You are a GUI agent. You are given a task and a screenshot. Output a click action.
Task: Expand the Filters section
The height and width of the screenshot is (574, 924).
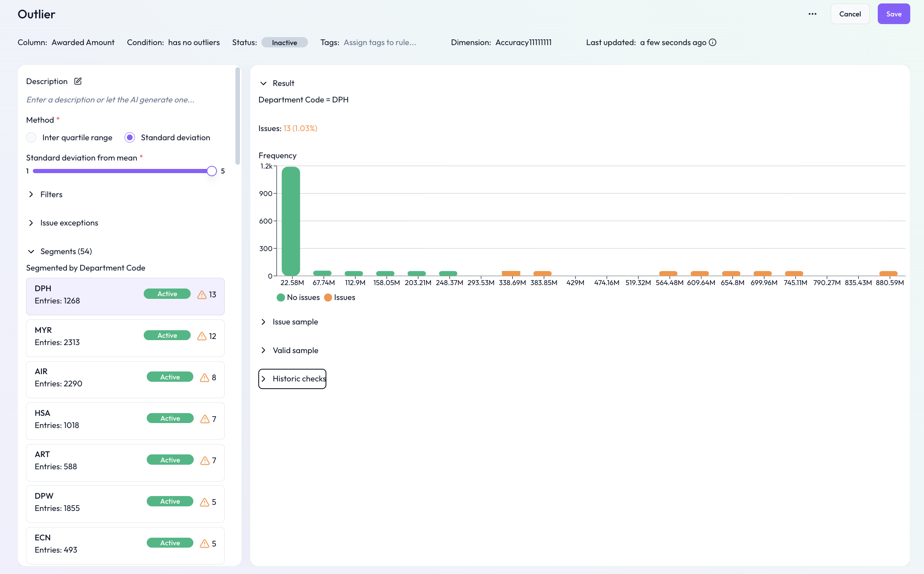coord(51,195)
